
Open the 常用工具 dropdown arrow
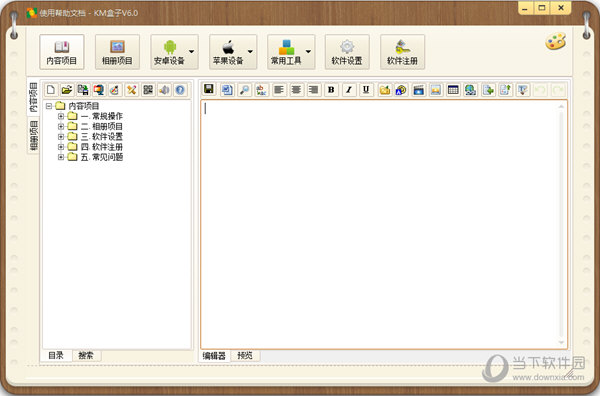(x=308, y=52)
